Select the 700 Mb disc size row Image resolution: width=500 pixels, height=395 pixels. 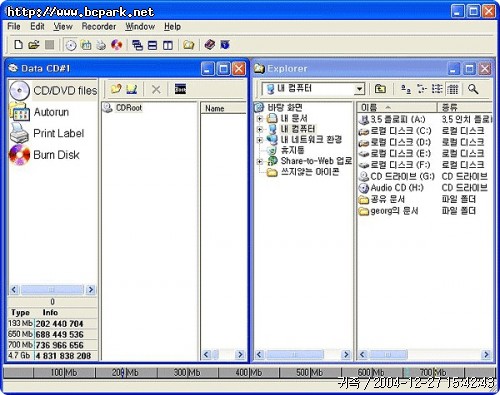53,345
